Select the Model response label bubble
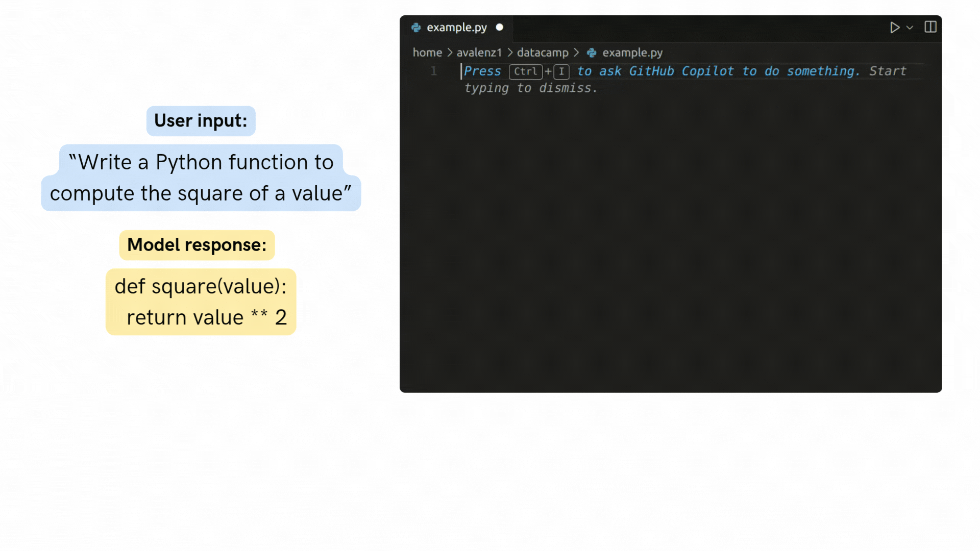The height and width of the screenshot is (551, 980). pos(197,245)
